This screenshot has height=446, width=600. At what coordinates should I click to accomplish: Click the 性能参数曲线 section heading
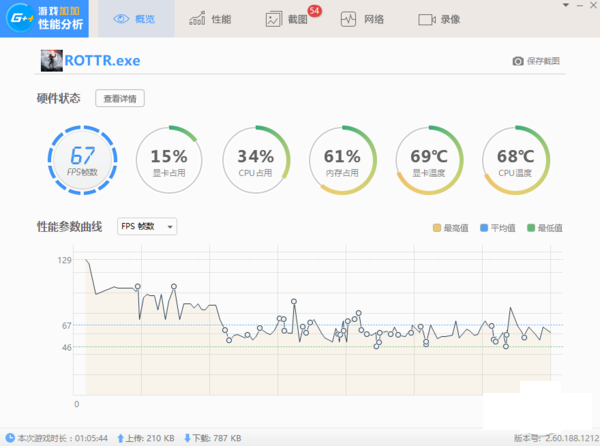[69, 226]
